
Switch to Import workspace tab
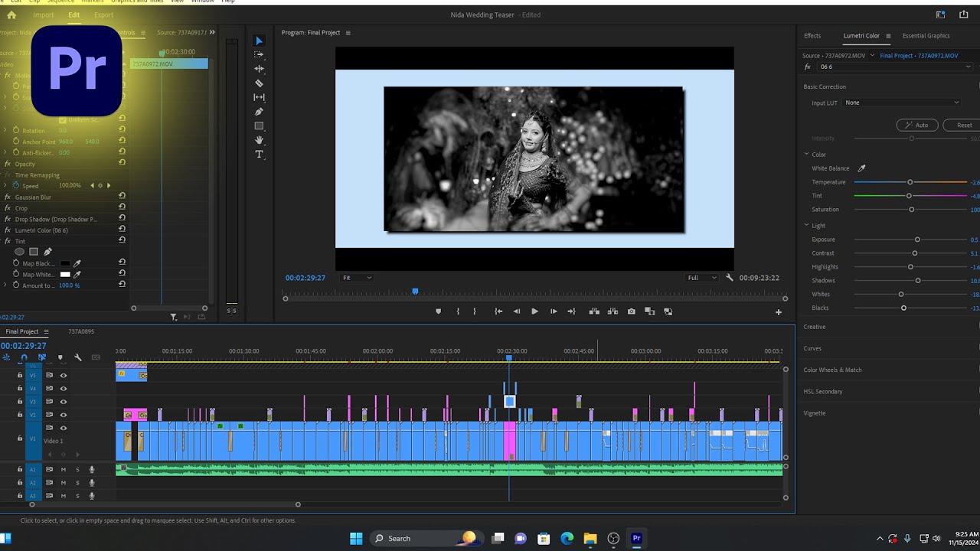(43, 15)
